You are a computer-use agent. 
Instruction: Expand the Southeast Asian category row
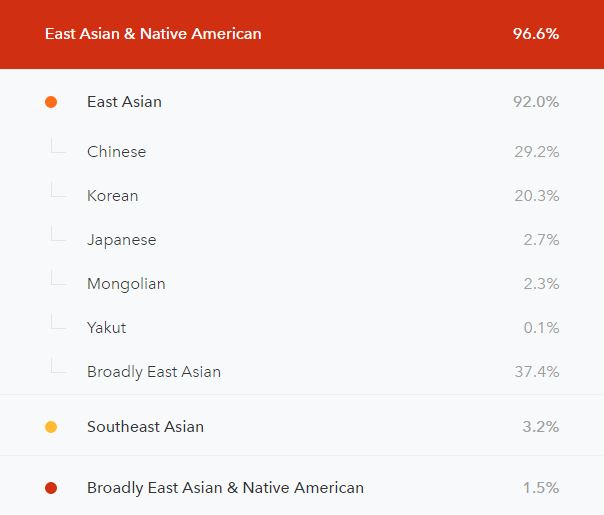(x=302, y=426)
